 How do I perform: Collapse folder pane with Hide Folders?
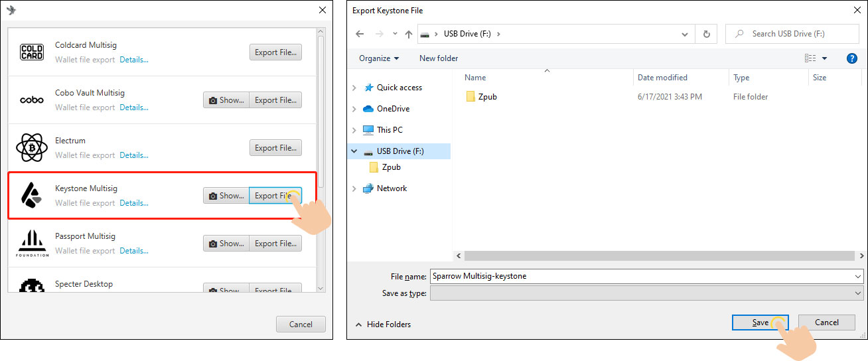(x=383, y=325)
